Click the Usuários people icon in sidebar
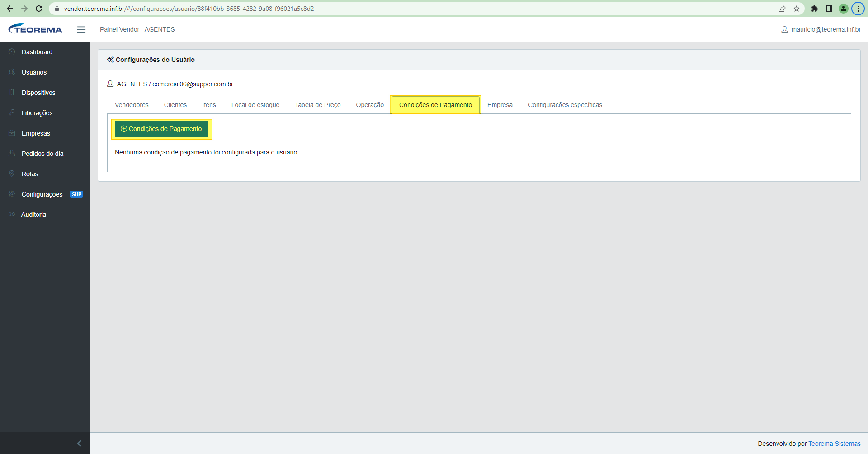 tap(12, 72)
